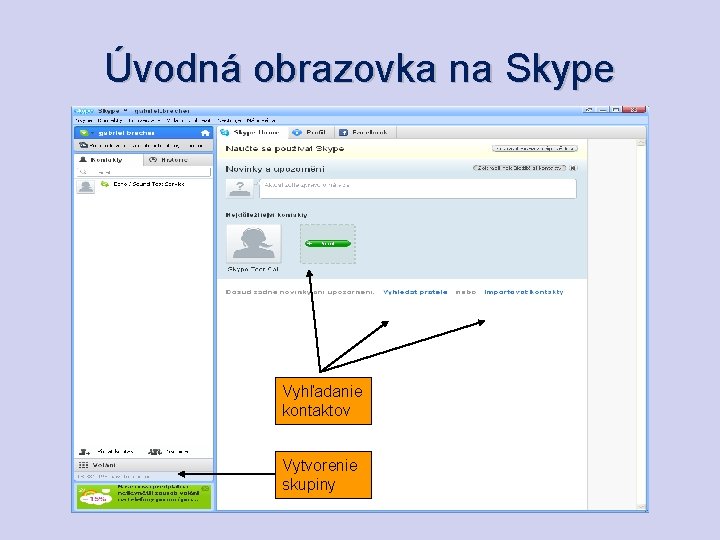Click the contacts search field
The height and width of the screenshot is (540, 720).
pos(144,172)
